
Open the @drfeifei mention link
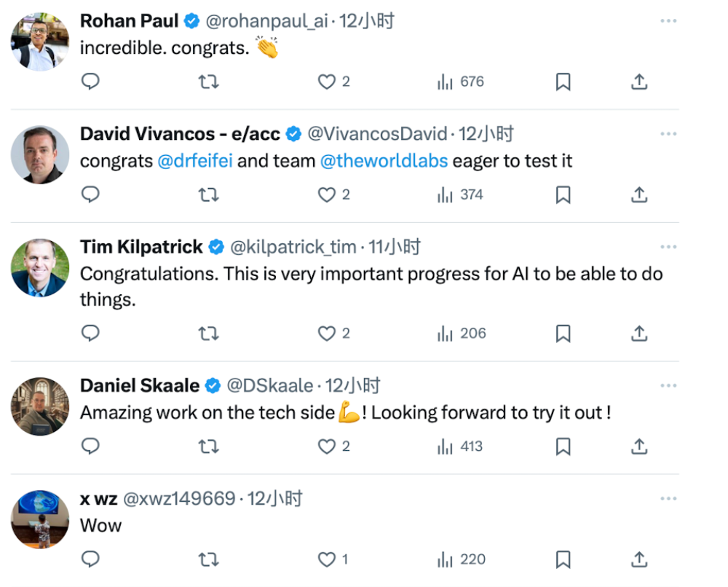(x=195, y=161)
